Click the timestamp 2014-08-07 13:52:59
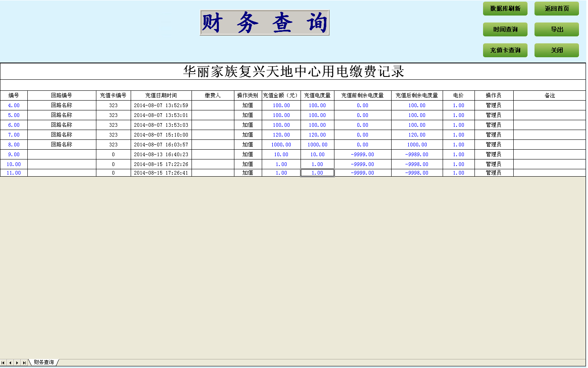 [x=161, y=105]
